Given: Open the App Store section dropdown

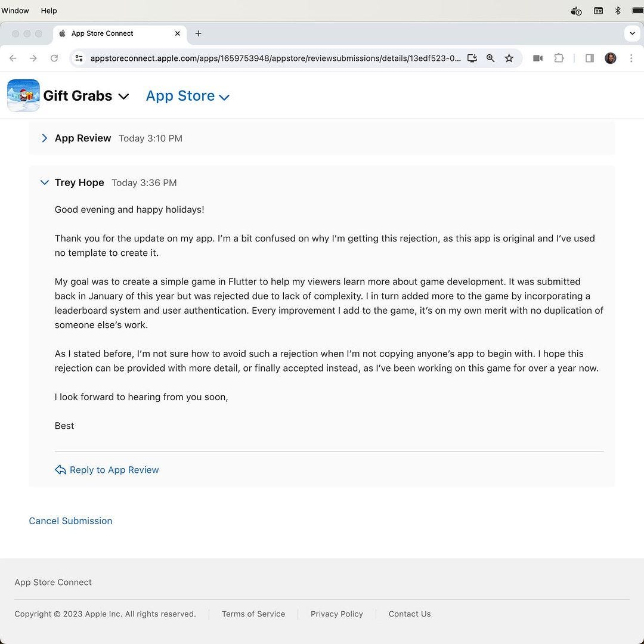Looking at the screenshot, I should click(x=224, y=97).
